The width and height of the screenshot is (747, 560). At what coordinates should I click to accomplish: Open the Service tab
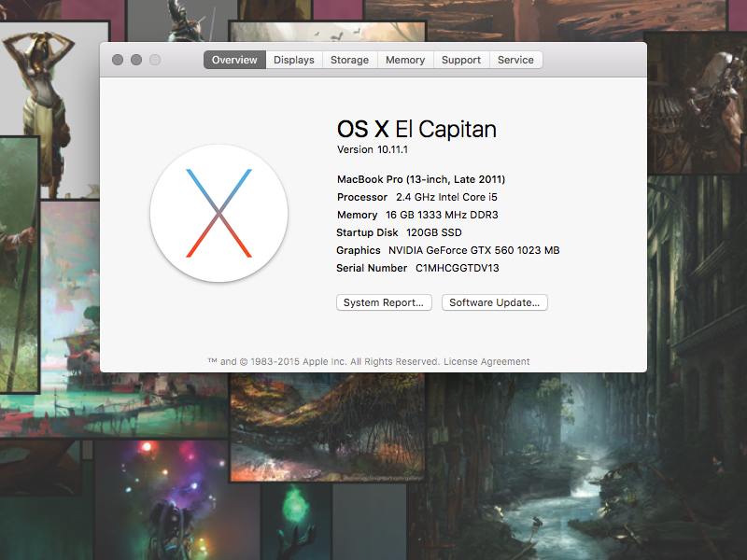point(516,60)
